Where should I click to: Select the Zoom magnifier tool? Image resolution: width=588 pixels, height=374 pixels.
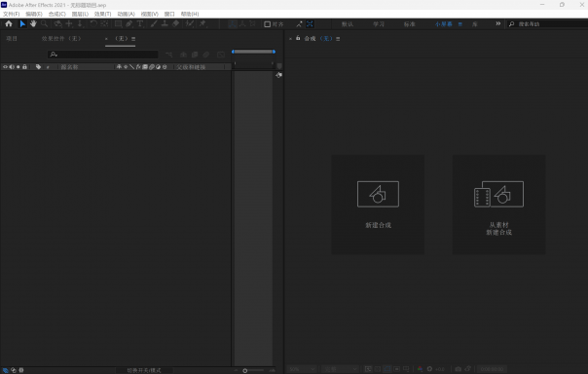[x=44, y=23]
